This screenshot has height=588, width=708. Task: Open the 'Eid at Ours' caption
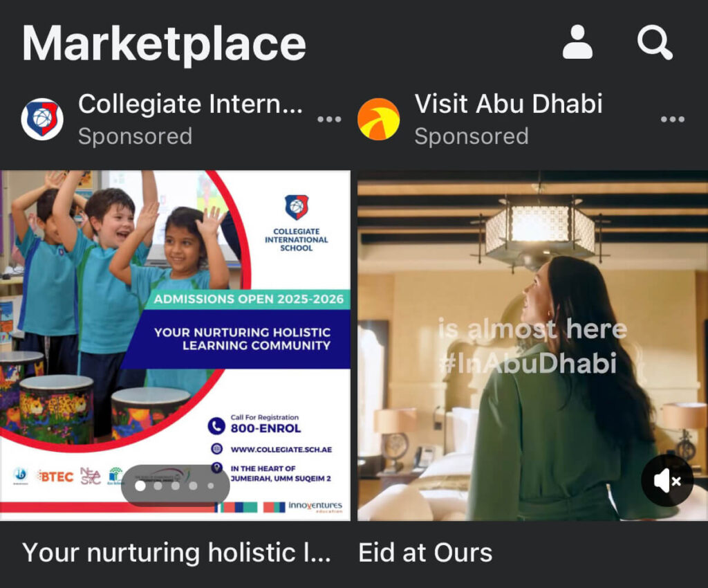(x=425, y=553)
